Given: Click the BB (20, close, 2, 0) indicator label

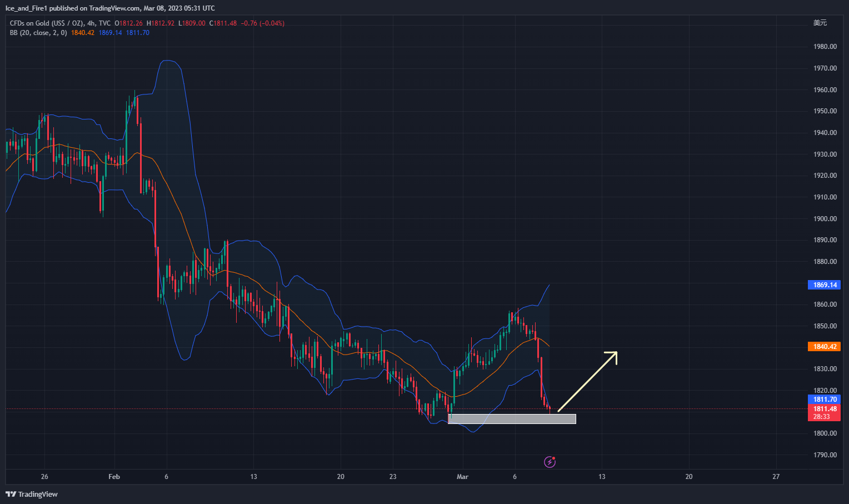Looking at the screenshot, I should tap(38, 33).
